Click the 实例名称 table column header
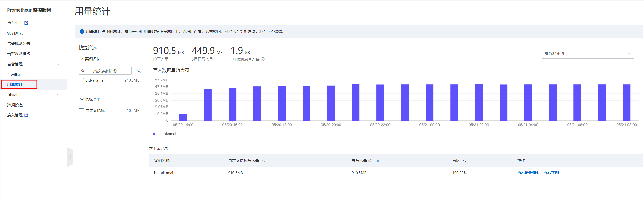644x205 pixels. point(162,161)
